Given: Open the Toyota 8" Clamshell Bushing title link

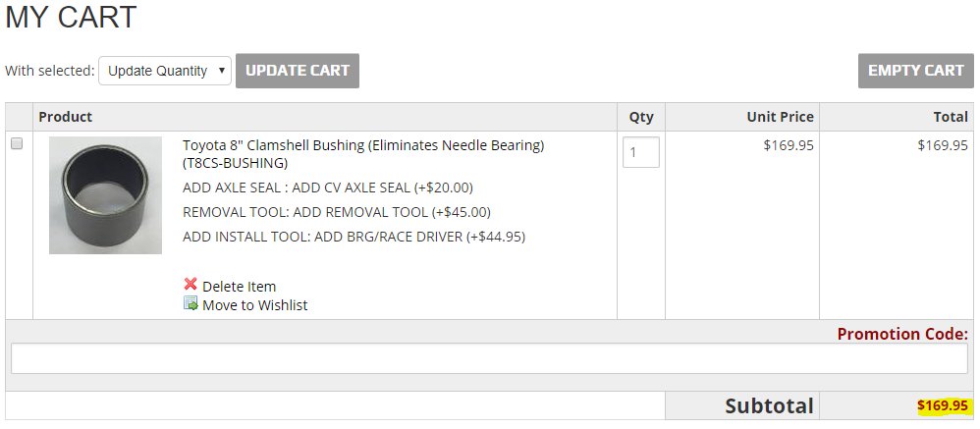Looking at the screenshot, I should 363,154.
